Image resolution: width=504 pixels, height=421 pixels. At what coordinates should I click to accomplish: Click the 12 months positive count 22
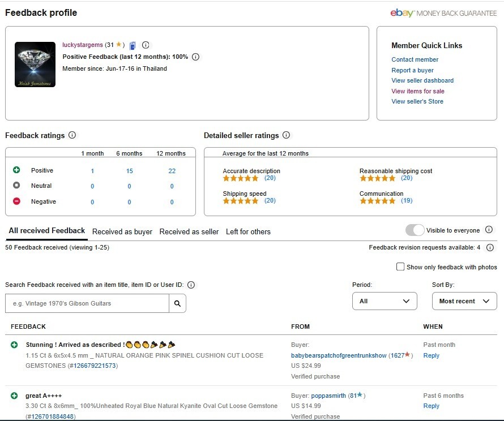[x=172, y=171]
